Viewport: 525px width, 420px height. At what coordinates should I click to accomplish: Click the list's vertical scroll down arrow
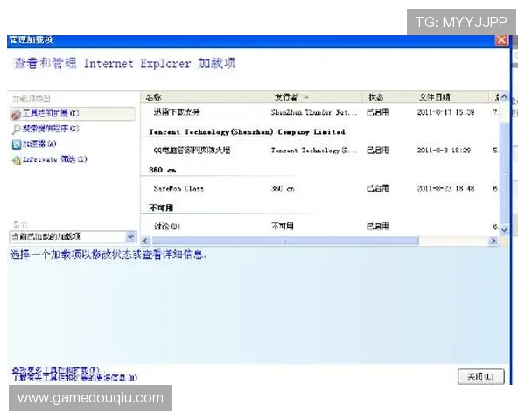504,230
